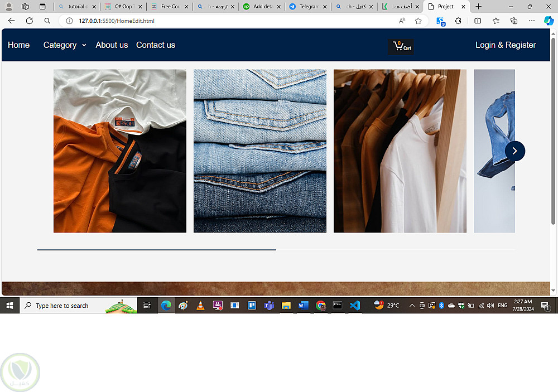
Task: Open the shopping Cart icon
Action: (x=401, y=47)
